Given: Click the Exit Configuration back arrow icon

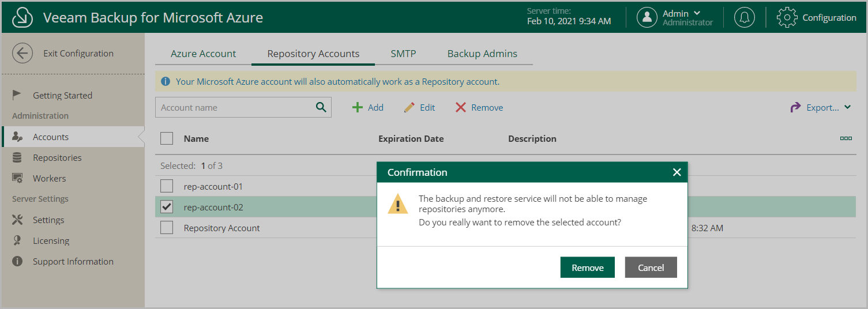Looking at the screenshot, I should tap(22, 54).
